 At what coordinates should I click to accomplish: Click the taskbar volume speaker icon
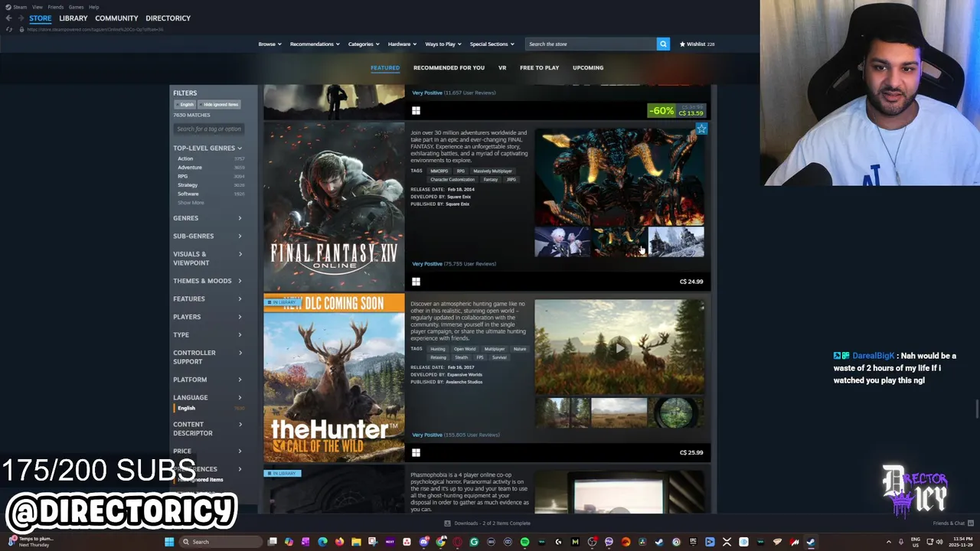[939, 542]
